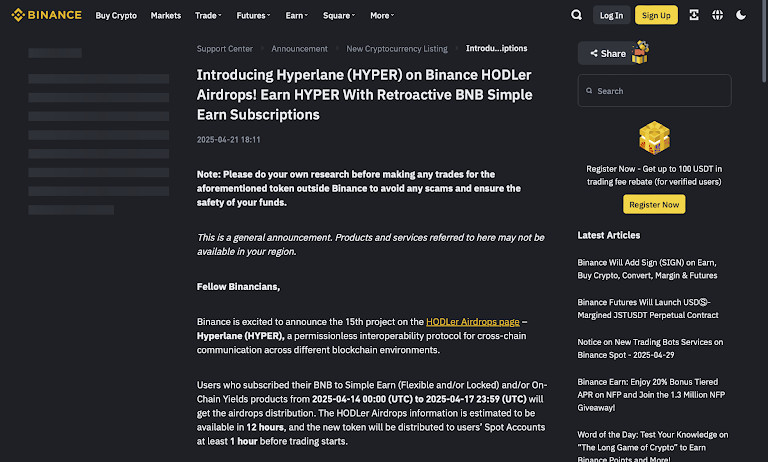Open search via magnifier icon in header
The width and height of the screenshot is (768, 462).
[576, 15]
